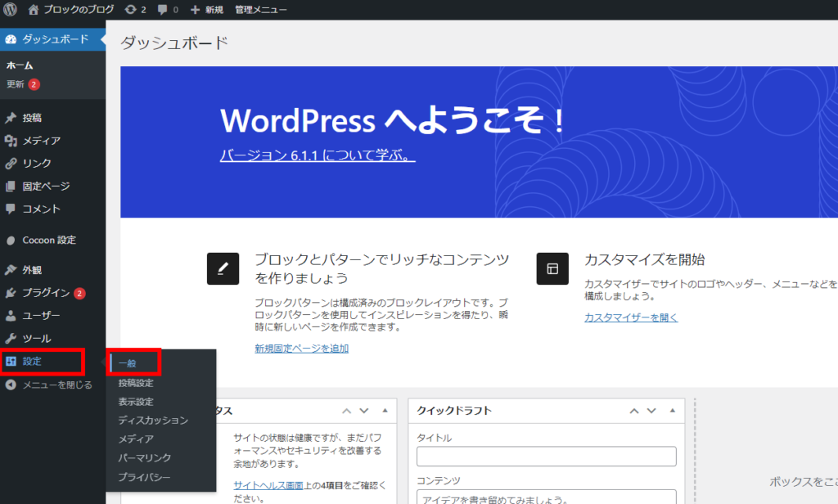This screenshot has height=504, width=838.
Task: Click the ツール wrench icon
Action: point(11,338)
